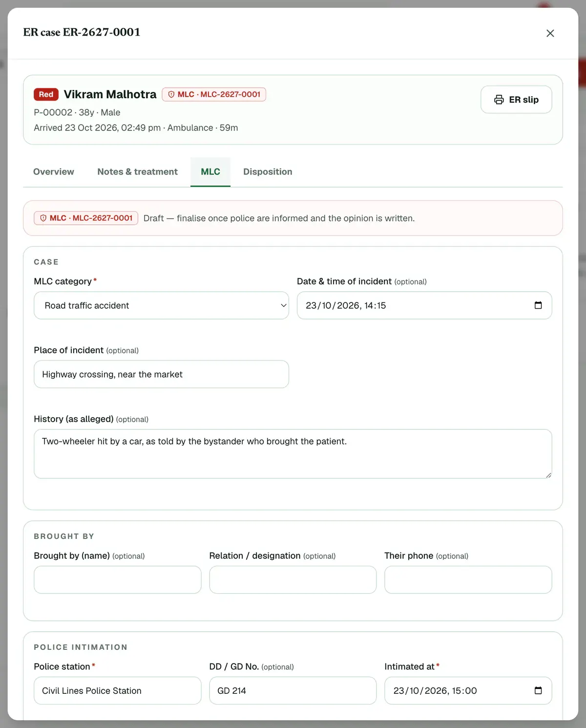
Task: Edit the Intimated at date field
Action: (x=468, y=690)
